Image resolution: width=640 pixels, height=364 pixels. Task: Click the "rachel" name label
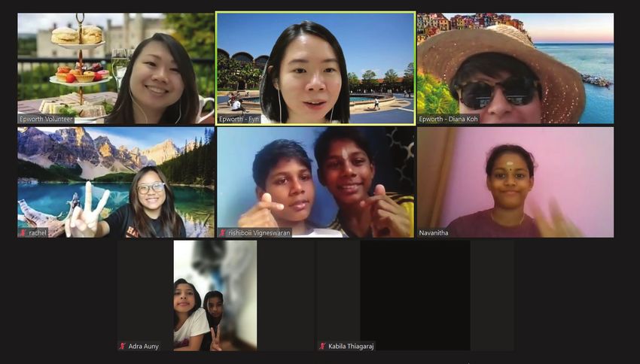[x=38, y=233]
